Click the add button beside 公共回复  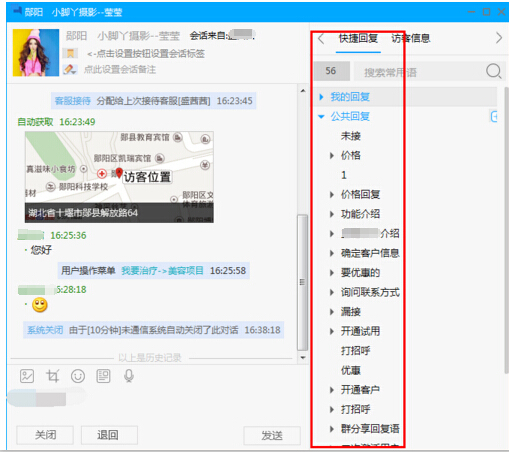(494, 116)
